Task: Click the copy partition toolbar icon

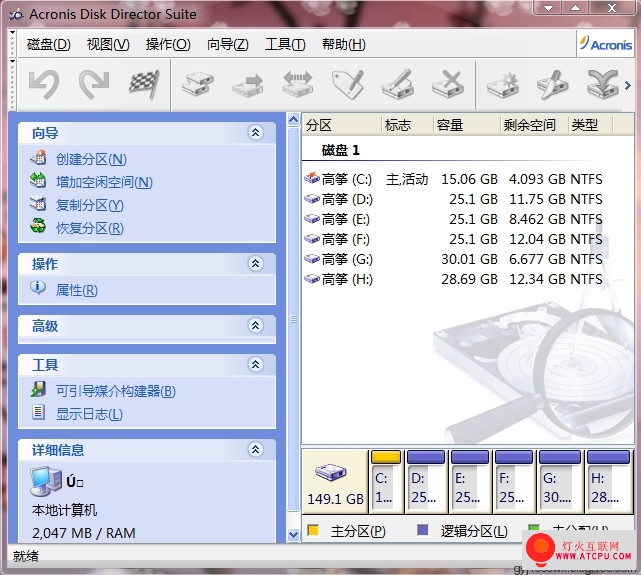Action: point(198,85)
